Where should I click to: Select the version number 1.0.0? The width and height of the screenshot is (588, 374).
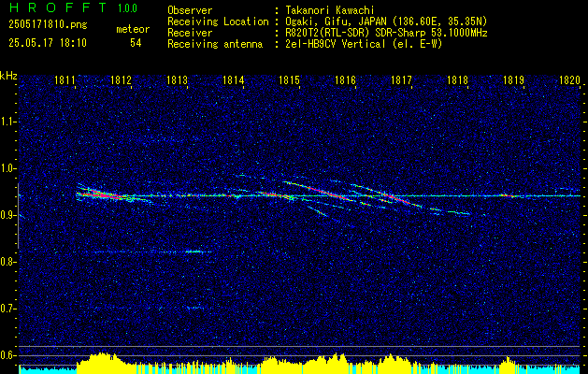[x=127, y=8]
